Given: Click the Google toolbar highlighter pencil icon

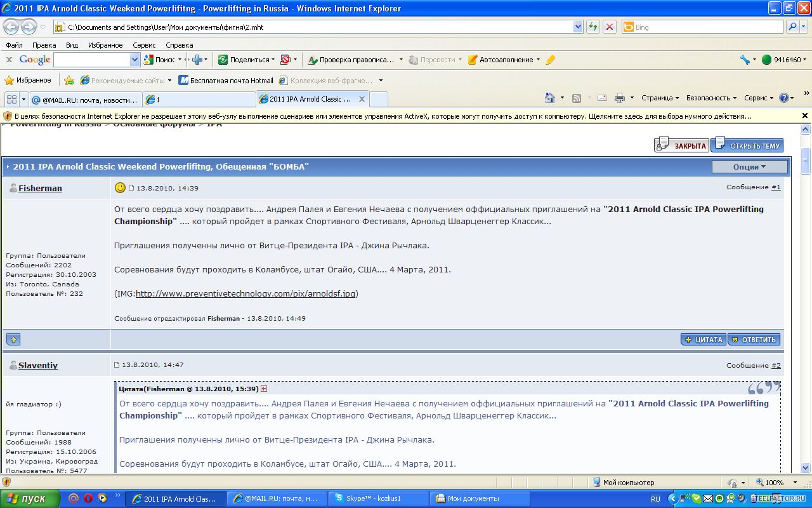Looking at the screenshot, I should click(x=550, y=60).
